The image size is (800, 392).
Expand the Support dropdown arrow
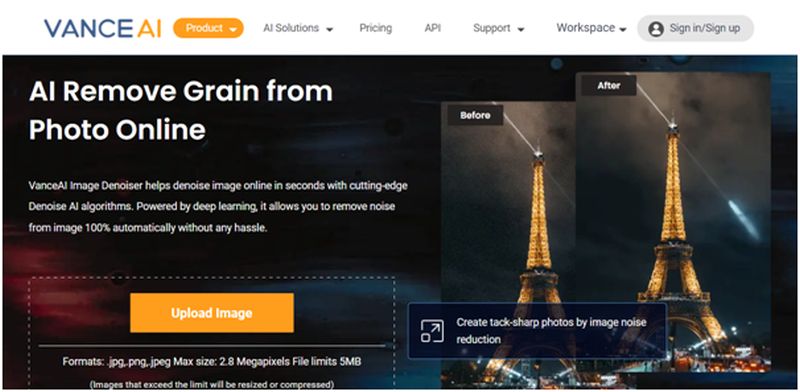tap(521, 30)
